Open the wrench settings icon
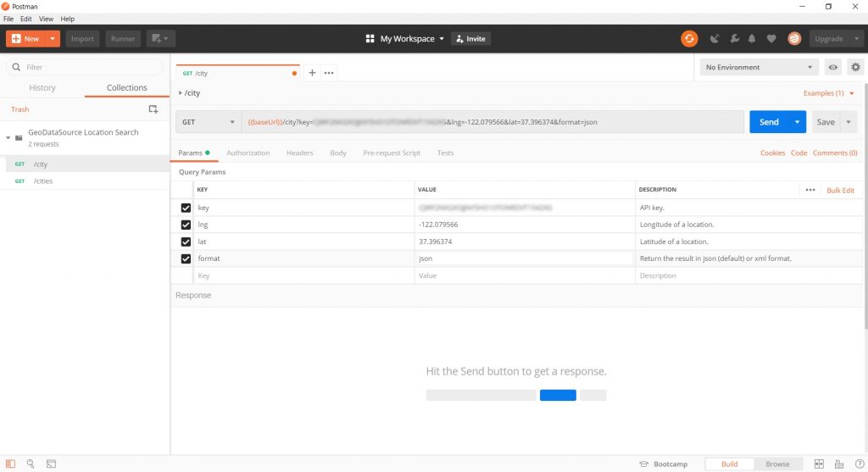This screenshot has width=868, height=472. click(x=734, y=39)
